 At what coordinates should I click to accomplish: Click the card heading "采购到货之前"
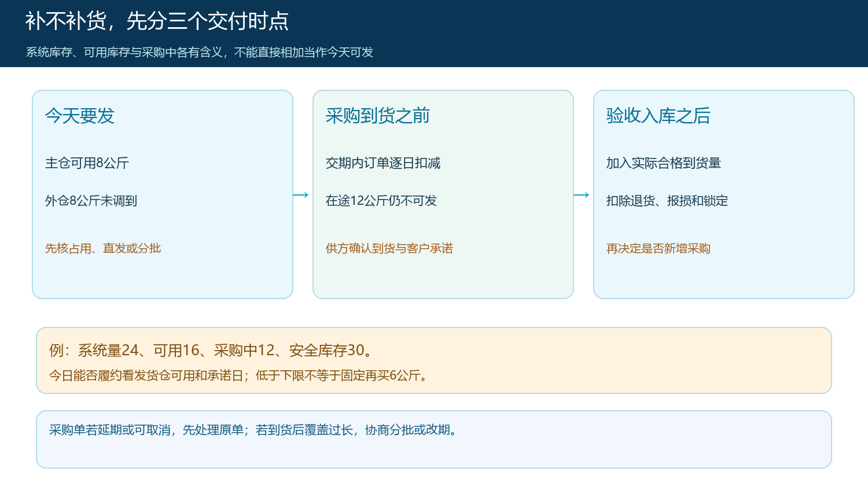pos(378,116)
